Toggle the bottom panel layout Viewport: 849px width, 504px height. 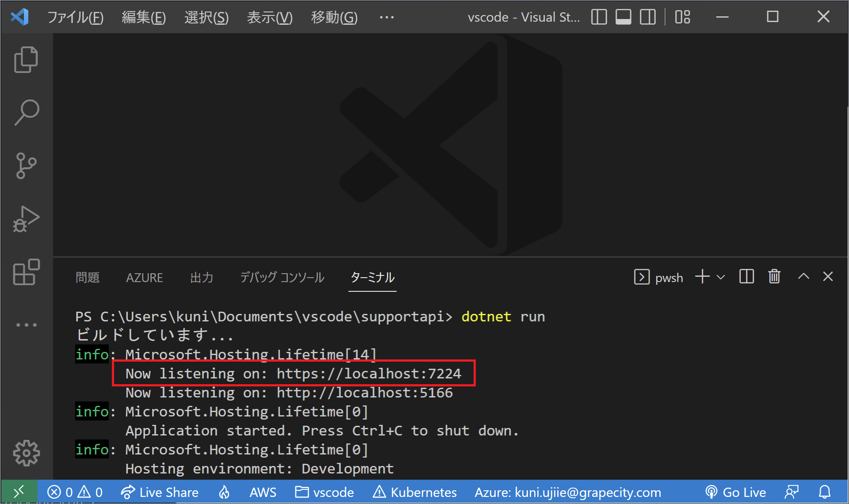pyautogui.click(x=623, y=17)
